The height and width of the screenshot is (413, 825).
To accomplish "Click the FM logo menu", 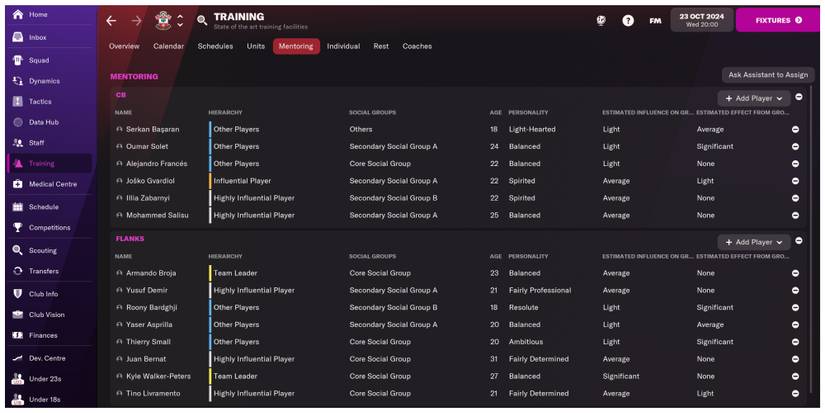I will (655, 21).
